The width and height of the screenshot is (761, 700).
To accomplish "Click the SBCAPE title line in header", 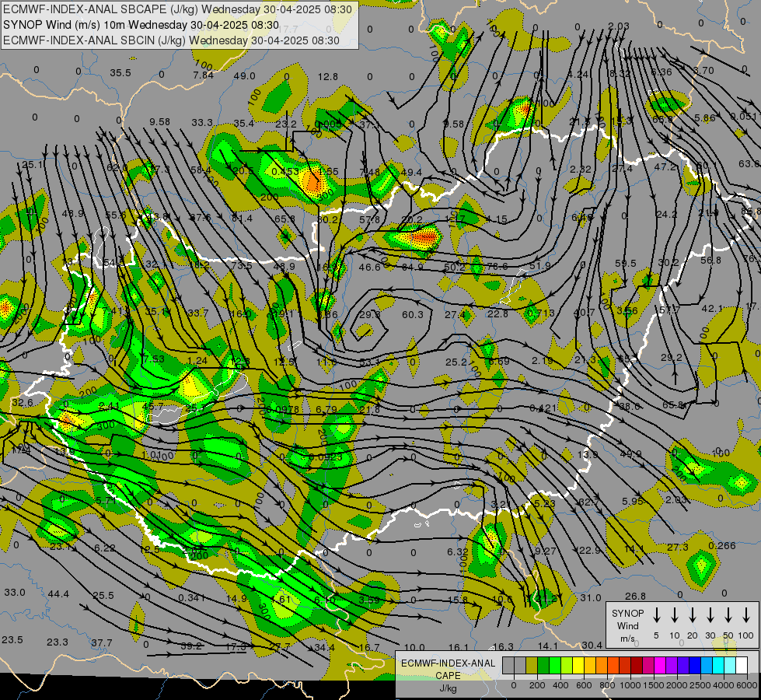I will [178, 9].
